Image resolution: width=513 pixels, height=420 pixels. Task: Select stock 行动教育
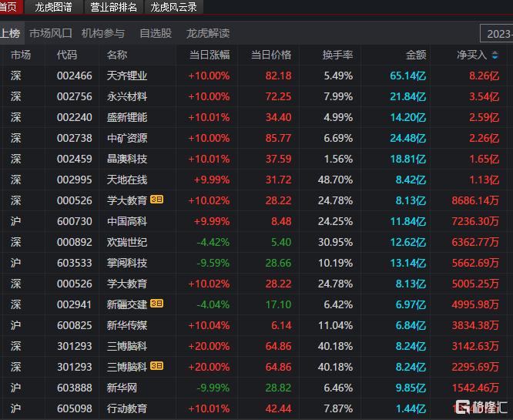point(127,408)
